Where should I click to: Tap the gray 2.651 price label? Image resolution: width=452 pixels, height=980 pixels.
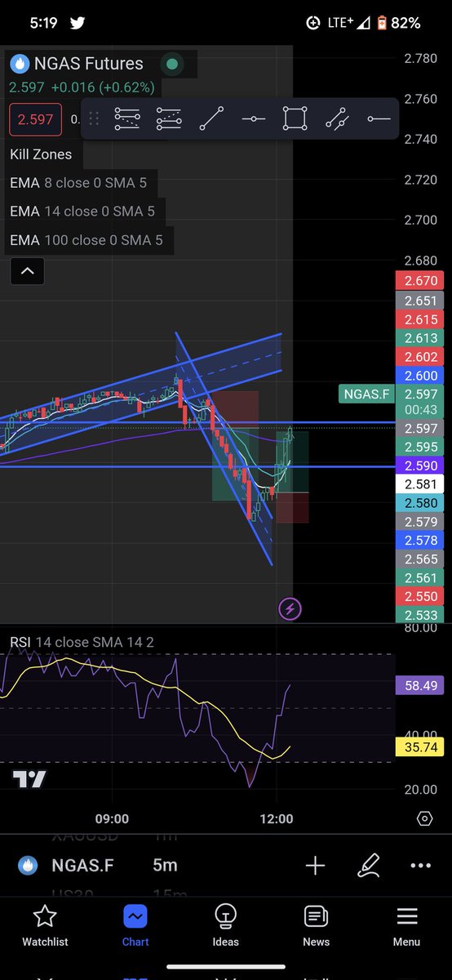tap(421, 301)
